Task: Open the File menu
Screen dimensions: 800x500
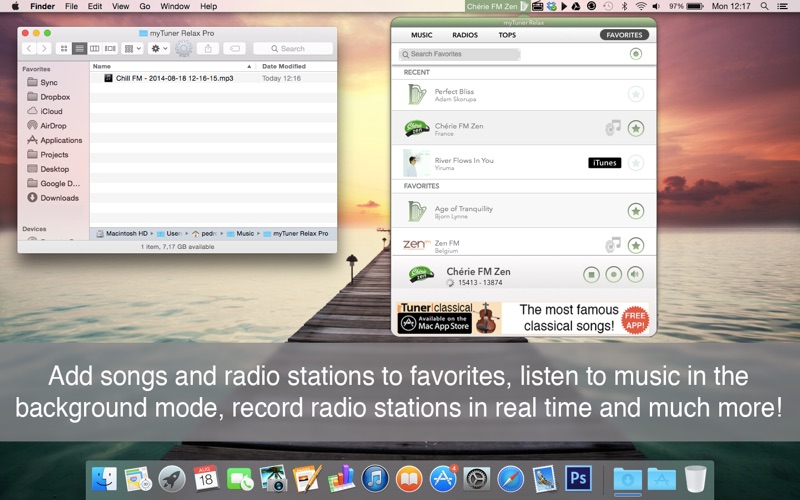Action: (71, 6)
